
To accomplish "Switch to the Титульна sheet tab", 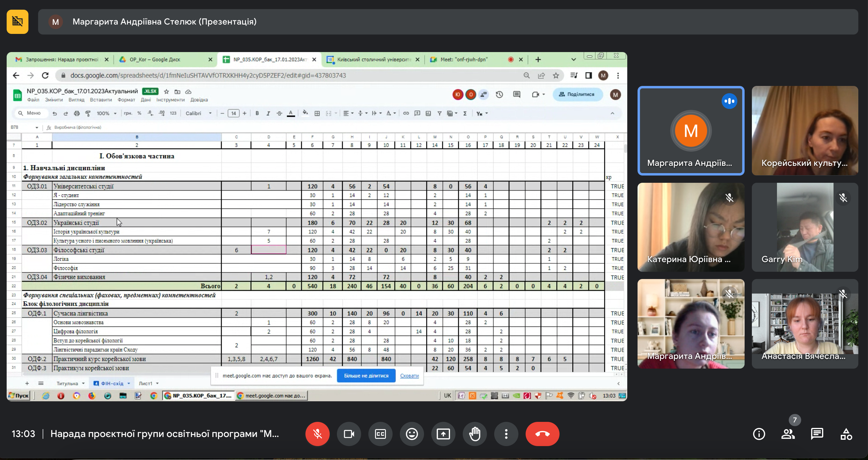I will (x=67, y=383).
